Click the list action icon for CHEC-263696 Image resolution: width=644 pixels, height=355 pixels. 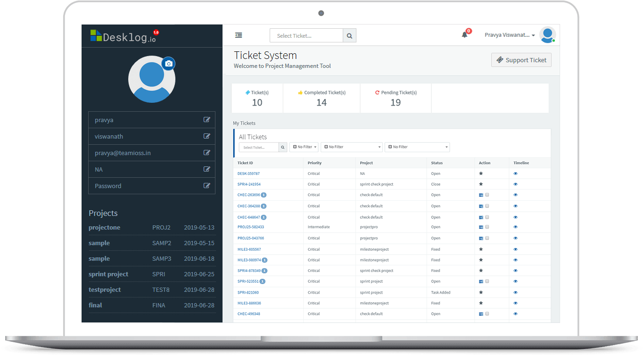pyautogui.click(x=480, y=195)
